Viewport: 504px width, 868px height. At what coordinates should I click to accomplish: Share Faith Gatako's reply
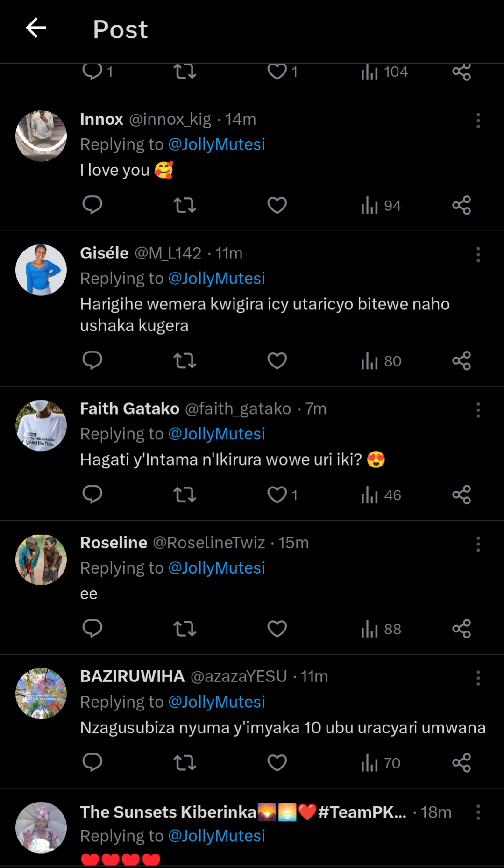pos(461,495)
